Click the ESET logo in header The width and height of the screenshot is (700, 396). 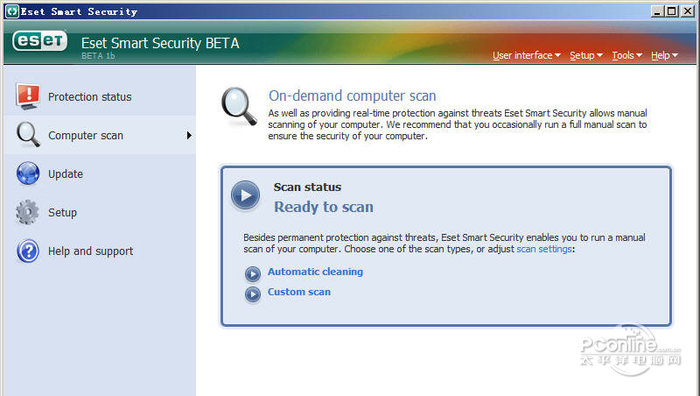coord(40,42)
